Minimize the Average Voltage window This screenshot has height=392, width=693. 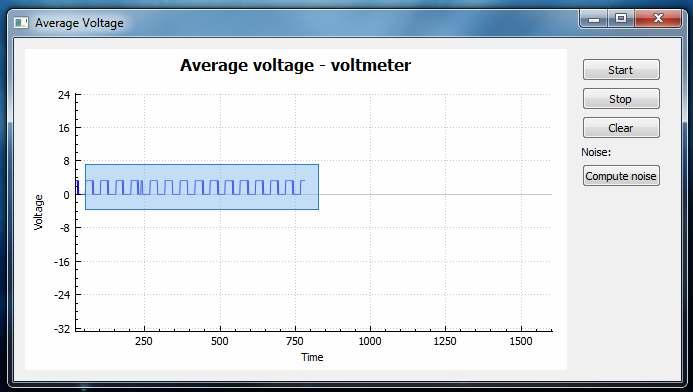point(594,19)
